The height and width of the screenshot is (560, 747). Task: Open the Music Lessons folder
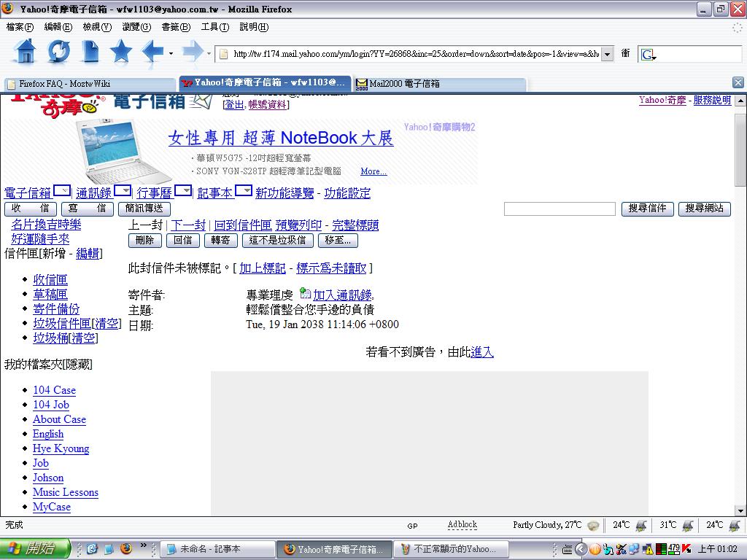click(x=66, y=492)
